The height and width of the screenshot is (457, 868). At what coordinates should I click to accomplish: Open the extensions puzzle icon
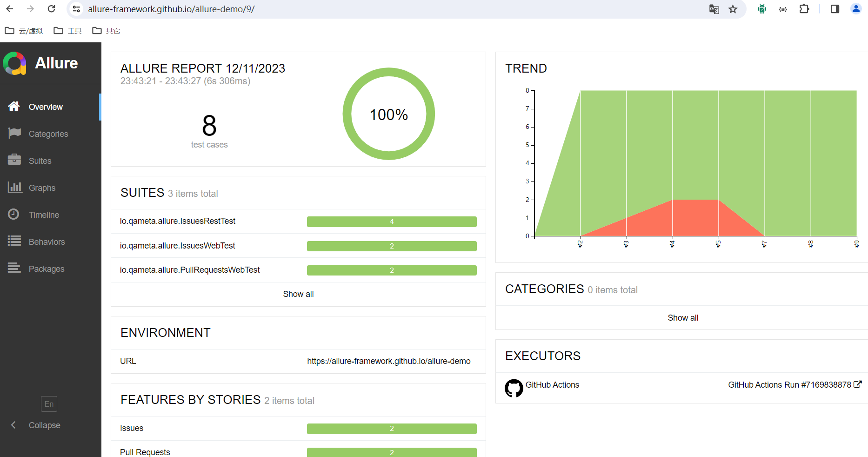804,9
